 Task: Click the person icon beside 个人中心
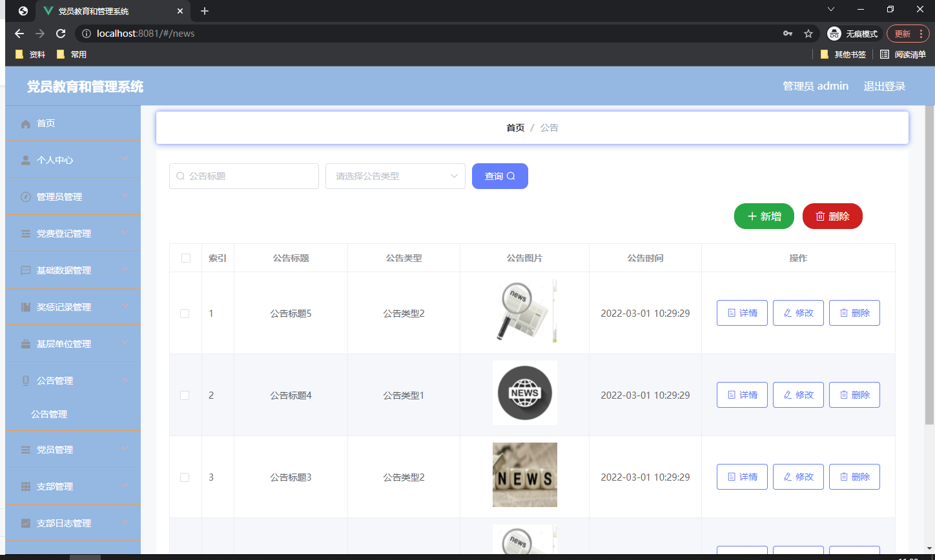pyautogui.click(x=26, y=161)
